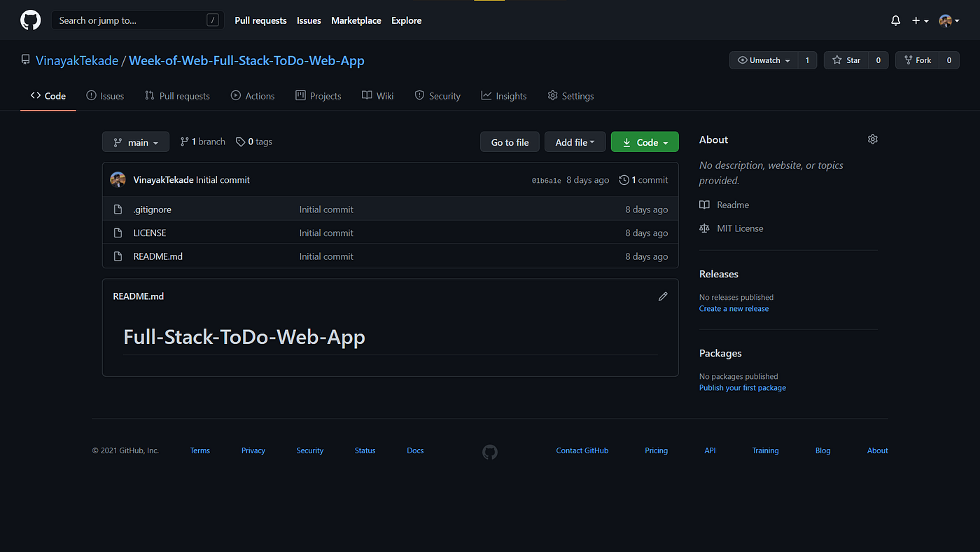
Task: Click the commit history clock icon
Action: [624, 179]
